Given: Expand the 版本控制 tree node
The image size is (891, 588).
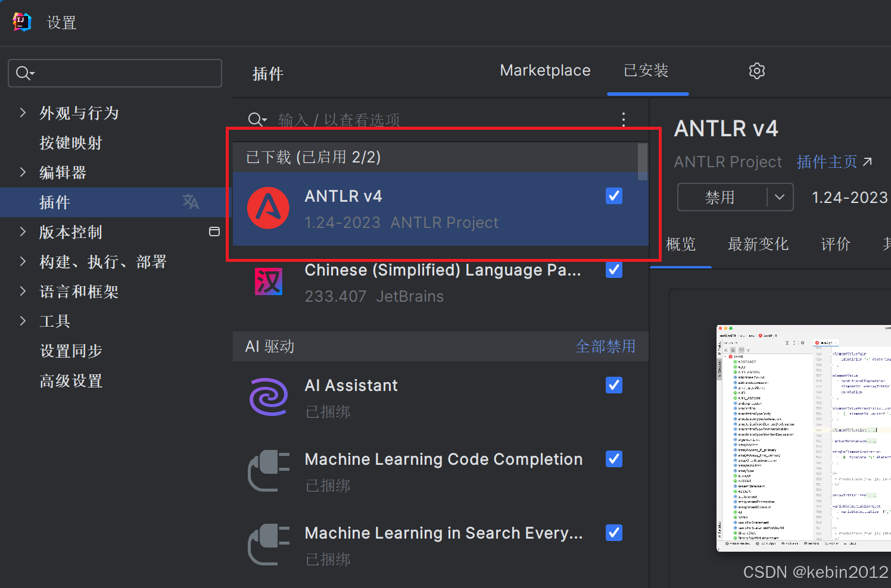Looking at the screenshot, I should [23, 232].
